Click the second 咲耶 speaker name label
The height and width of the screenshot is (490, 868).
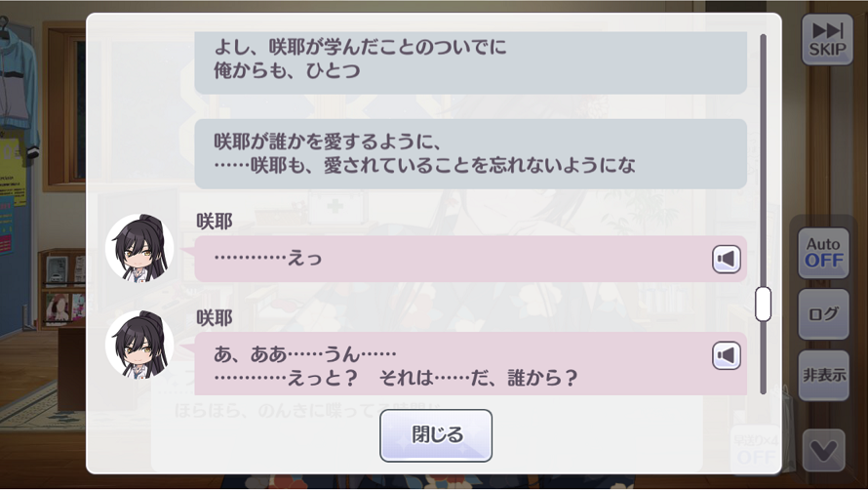[x=214, y=318]
